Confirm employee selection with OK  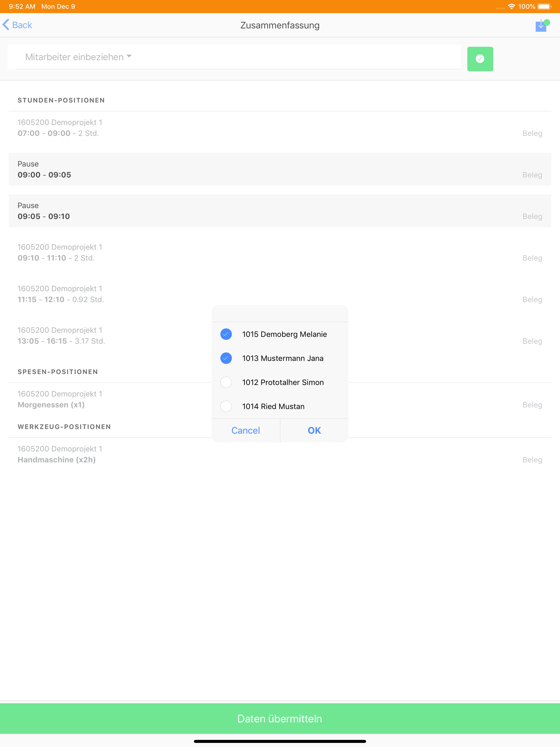click(x=314, y=430)
